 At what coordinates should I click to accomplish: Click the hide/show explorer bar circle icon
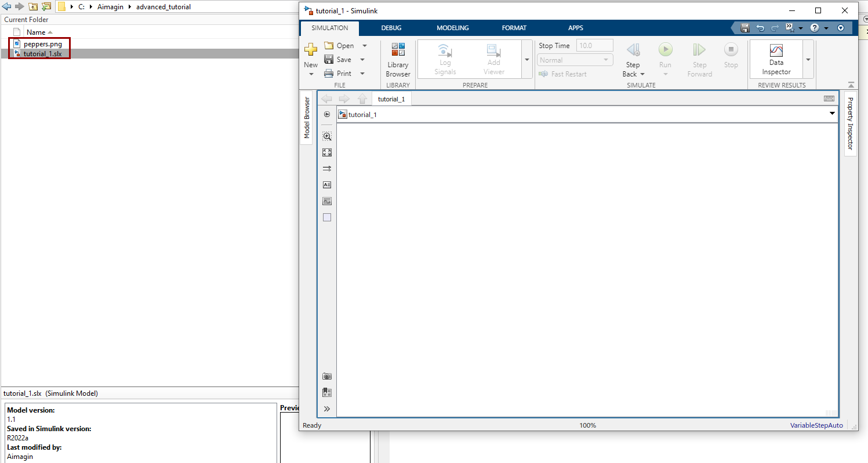click(327, 114)
